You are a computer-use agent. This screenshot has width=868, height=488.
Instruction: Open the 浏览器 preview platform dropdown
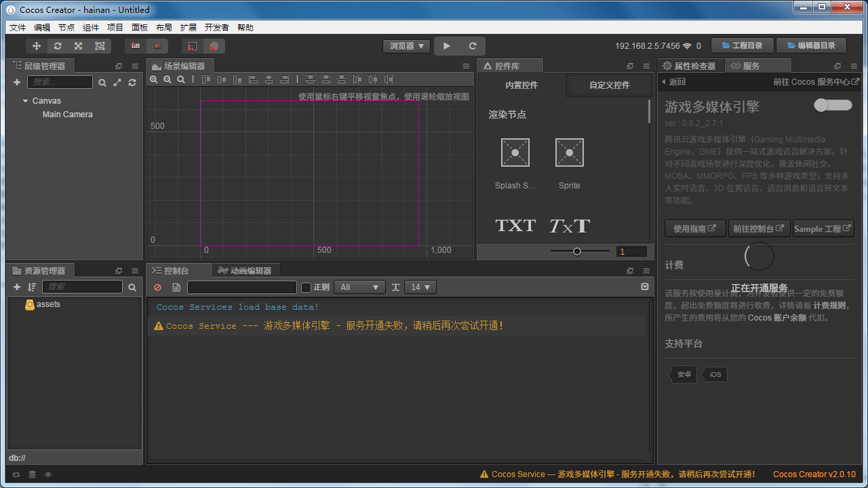click(x=407, y=46)
